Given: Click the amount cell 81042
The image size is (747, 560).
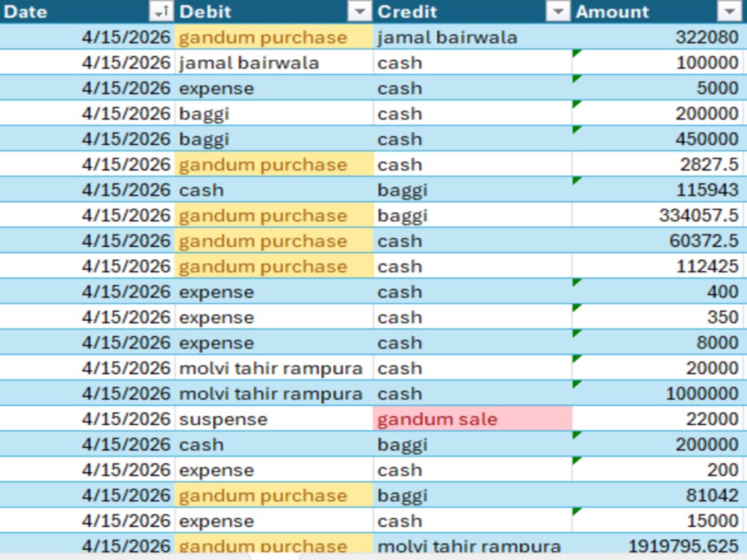Looking at the screenshot, I should [x=658, y=495].
